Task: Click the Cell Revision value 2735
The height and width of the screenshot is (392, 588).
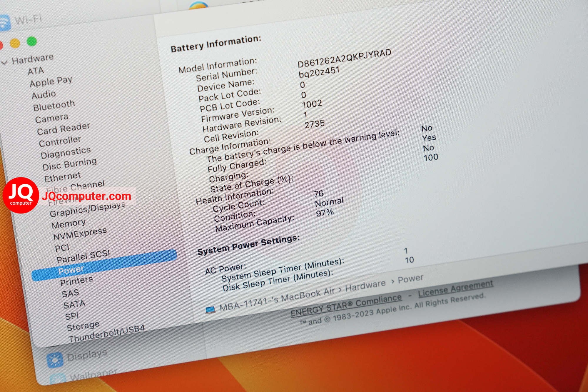Action: pyautogui.click(x=315, y=124)
